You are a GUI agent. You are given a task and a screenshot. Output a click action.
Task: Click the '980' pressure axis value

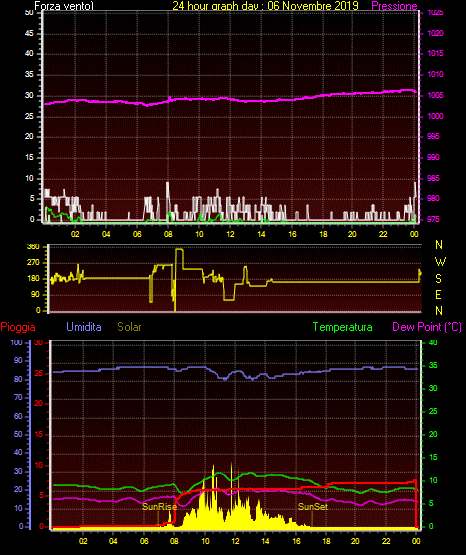[x=433, y=198]
